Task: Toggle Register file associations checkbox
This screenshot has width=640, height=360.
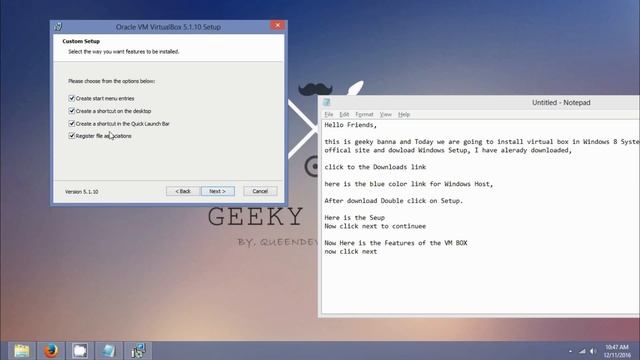Action: pos(72,136)
